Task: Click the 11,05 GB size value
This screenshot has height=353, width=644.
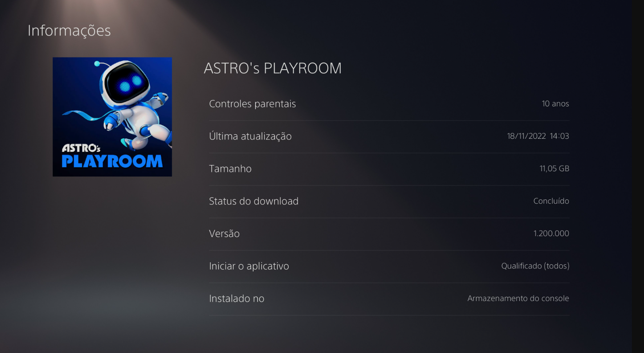Action: point(554,168)
